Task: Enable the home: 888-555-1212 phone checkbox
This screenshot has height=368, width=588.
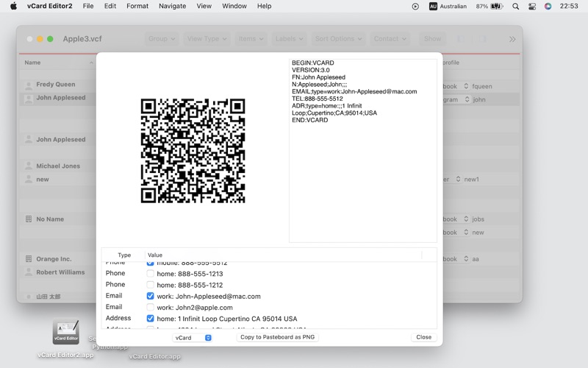Action: click(x=150, y=285)
